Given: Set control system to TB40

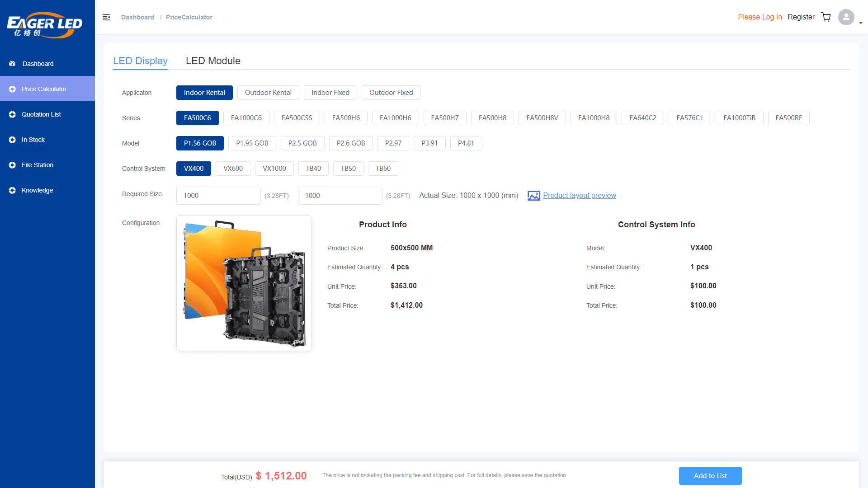Looking at the screenshot, I should click(x=313, y=169).
